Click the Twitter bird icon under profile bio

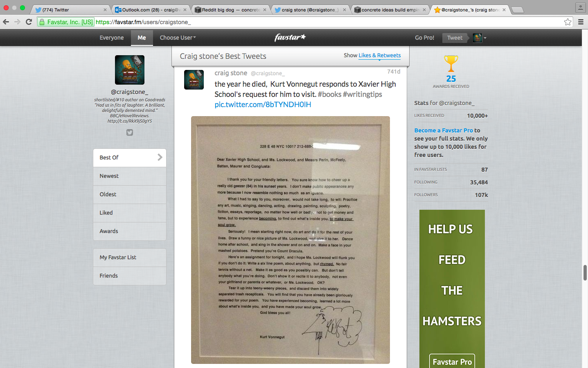130,132
